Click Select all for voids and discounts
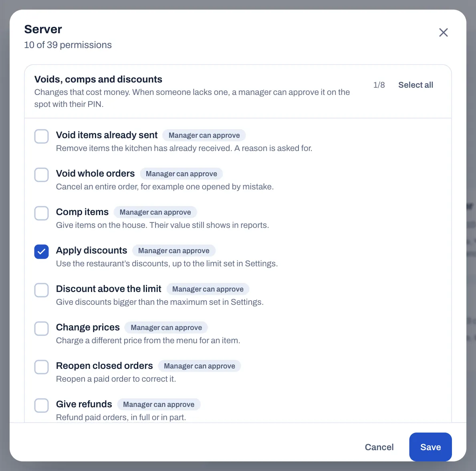The image size is (476, 471). pos(415,85)
